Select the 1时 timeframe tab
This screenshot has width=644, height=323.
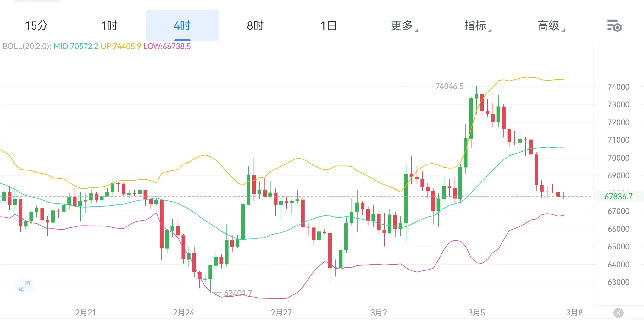(109, 26)
